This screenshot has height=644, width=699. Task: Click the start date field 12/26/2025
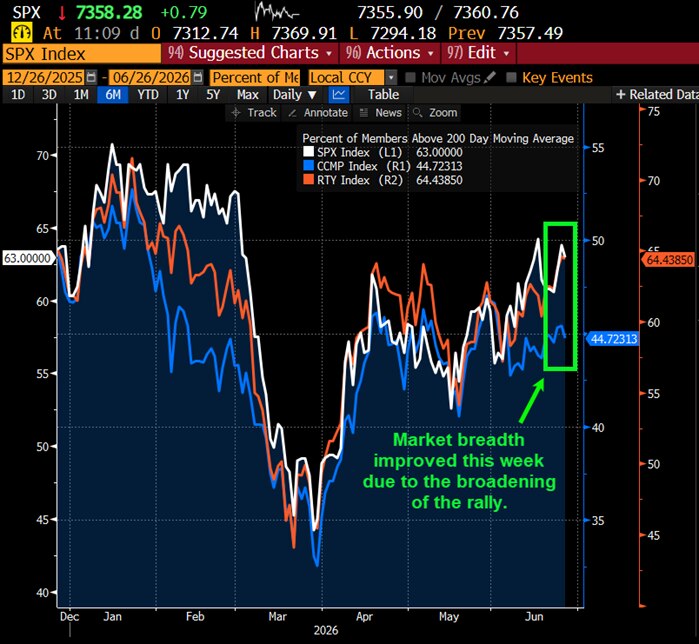[44, 78]
